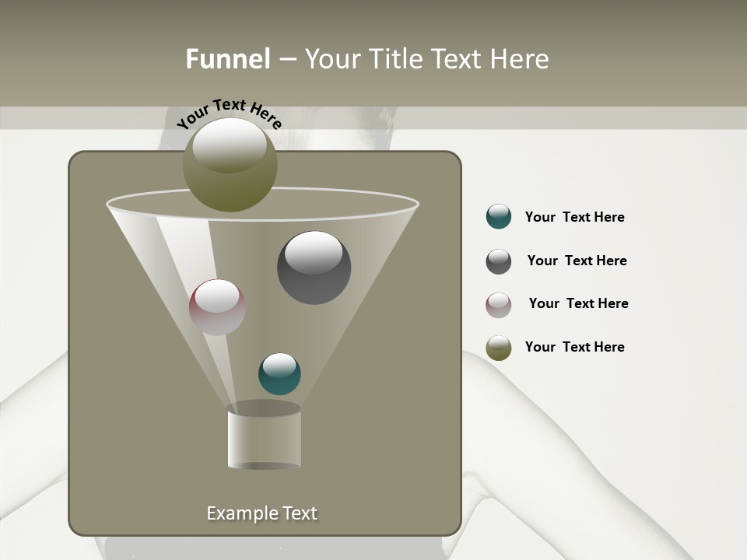Click the cylindrical funnel spout

pos(265,436)
